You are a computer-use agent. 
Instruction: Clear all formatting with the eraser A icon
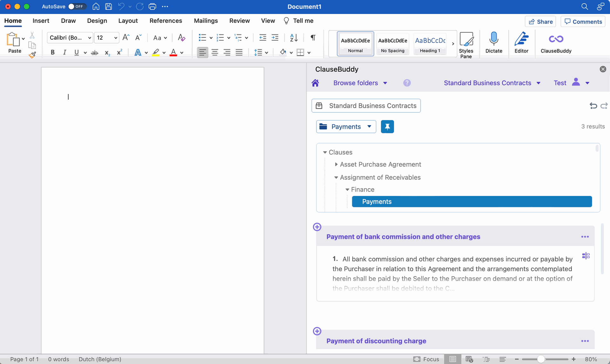tap(181, 37)
